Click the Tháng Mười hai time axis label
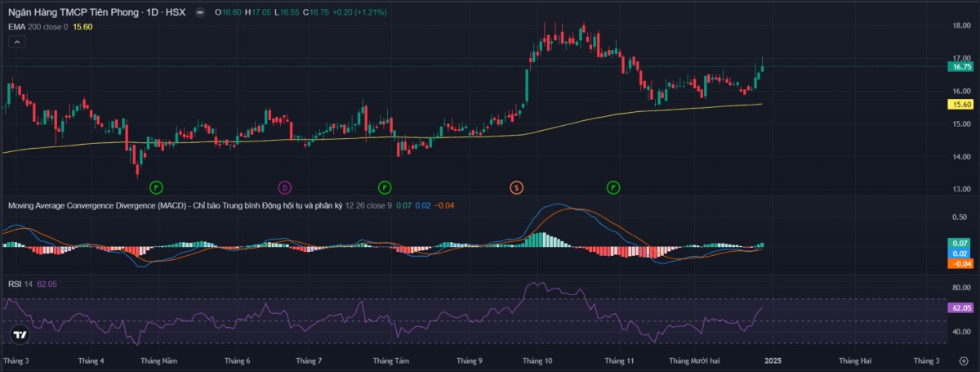This screenshot has width=980, height=372. click(694, 361)
